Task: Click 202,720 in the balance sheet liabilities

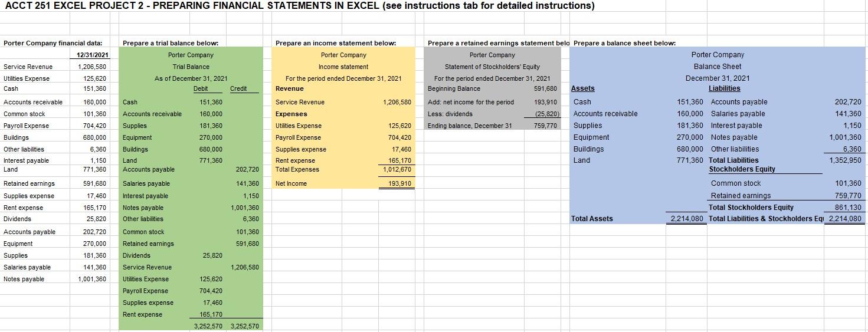Action: 849,102
